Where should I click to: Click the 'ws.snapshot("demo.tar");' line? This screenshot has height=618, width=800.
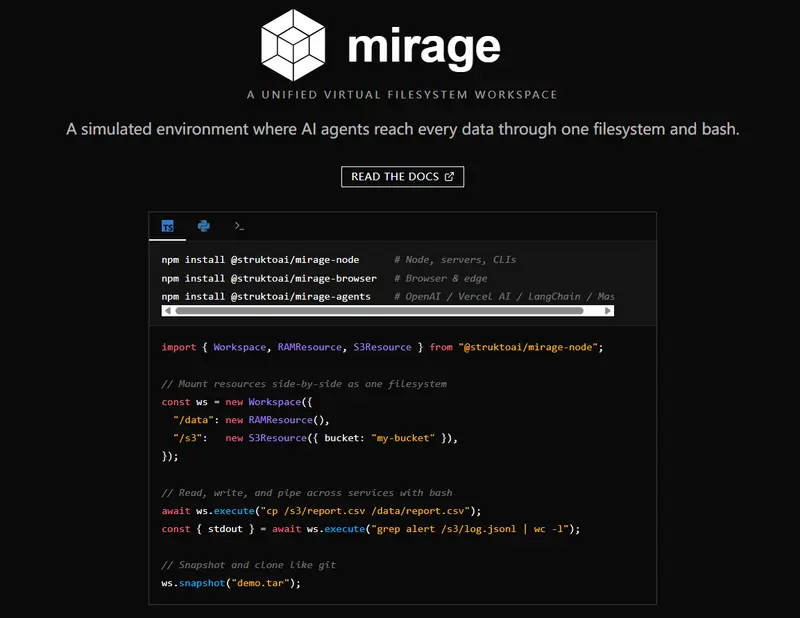(231, 583)
